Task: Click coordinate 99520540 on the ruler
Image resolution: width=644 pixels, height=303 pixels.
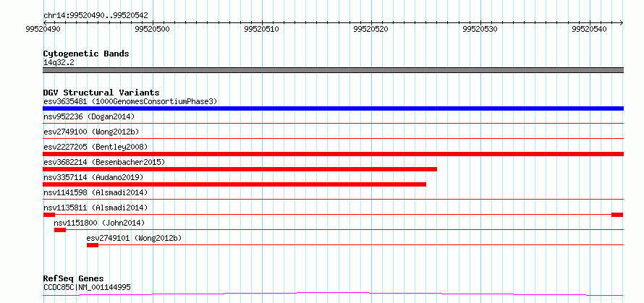Action: coord(590,29)
